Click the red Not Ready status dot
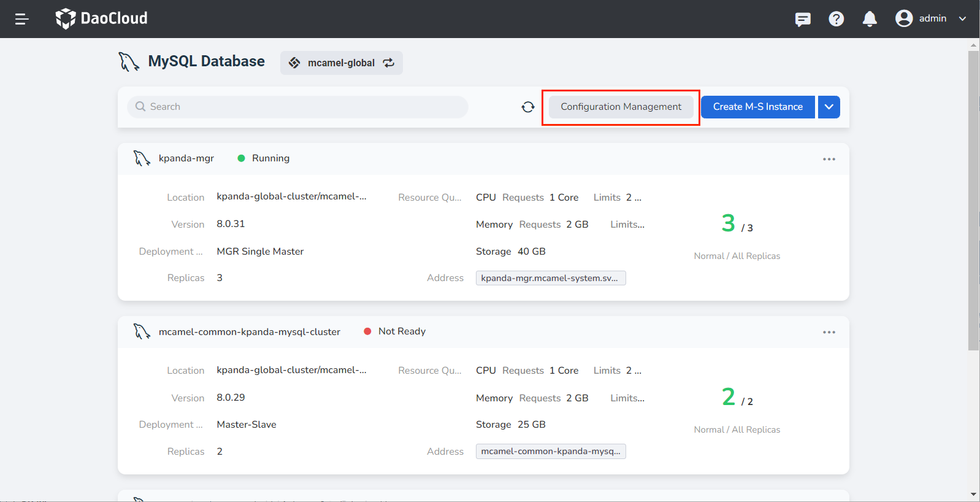The image size is (980, 502). [367, 331]
